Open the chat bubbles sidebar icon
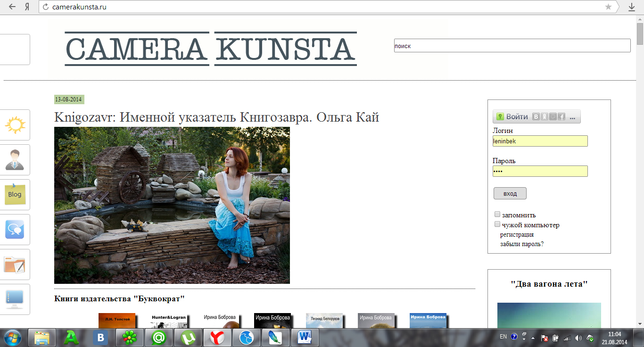644x347 pixels. [x=15, y=229]
